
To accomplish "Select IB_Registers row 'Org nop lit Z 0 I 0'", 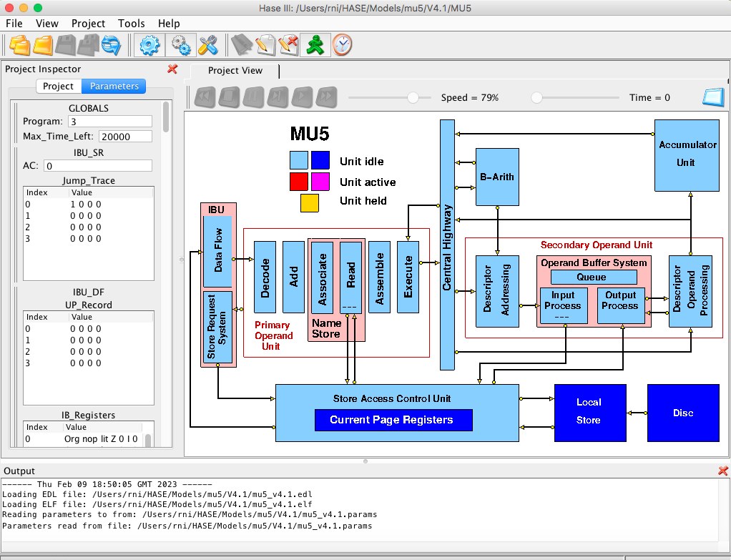I will [x=84, y=439].
